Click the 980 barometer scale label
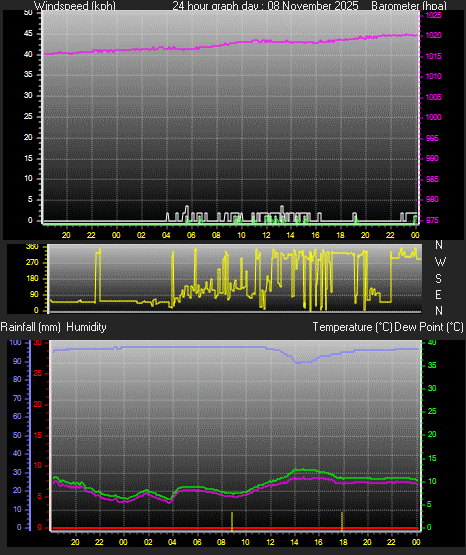The width and height of the screenshot is (466, 555). (432, 199)
